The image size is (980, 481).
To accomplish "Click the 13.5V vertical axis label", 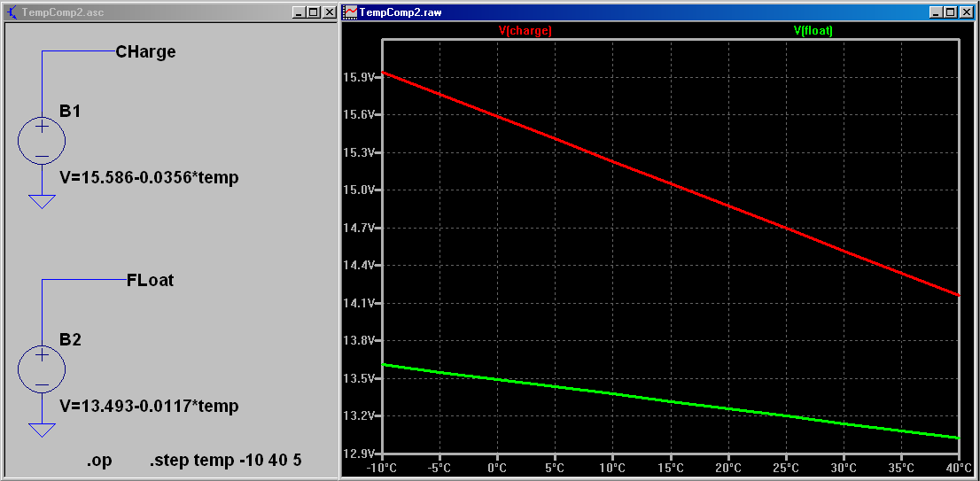I will point(359,378).
